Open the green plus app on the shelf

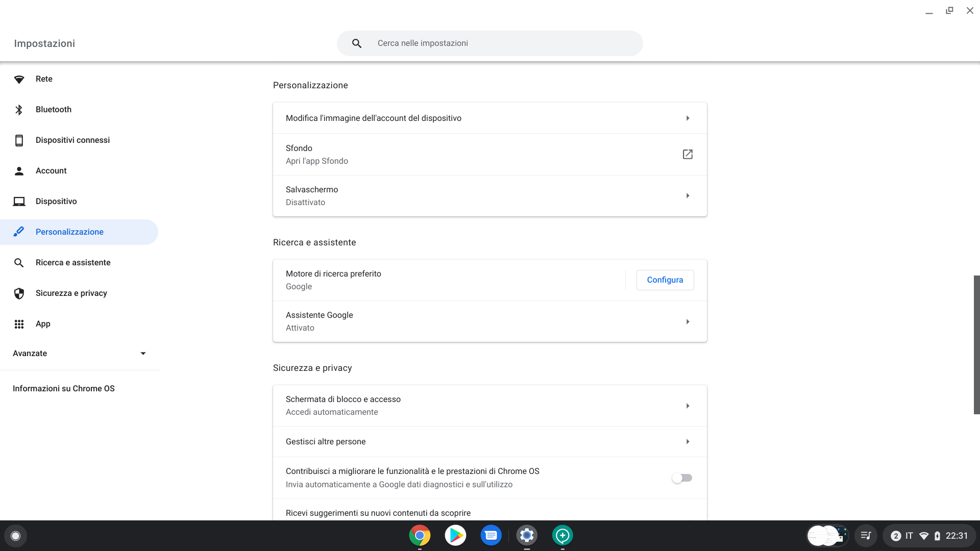click(562, 536)
